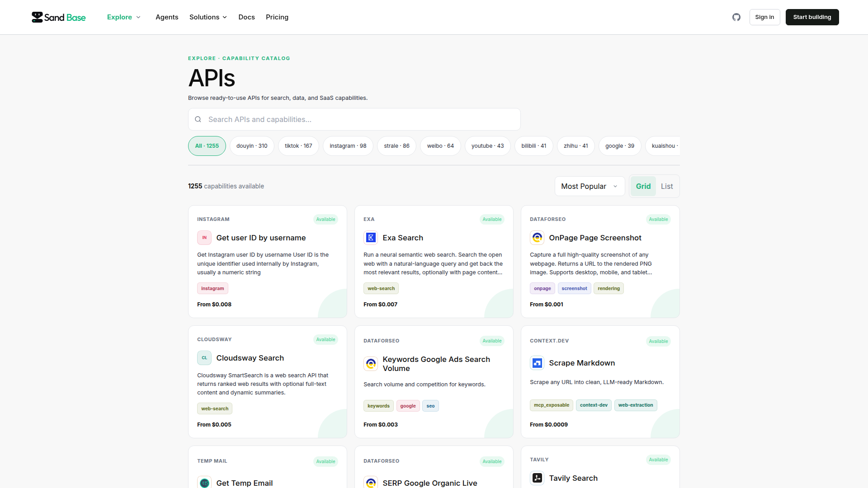The height and width of the screenshot is (488, 868).
Task: Filter by douyin · 310
Action: click(x=252, y=146)
